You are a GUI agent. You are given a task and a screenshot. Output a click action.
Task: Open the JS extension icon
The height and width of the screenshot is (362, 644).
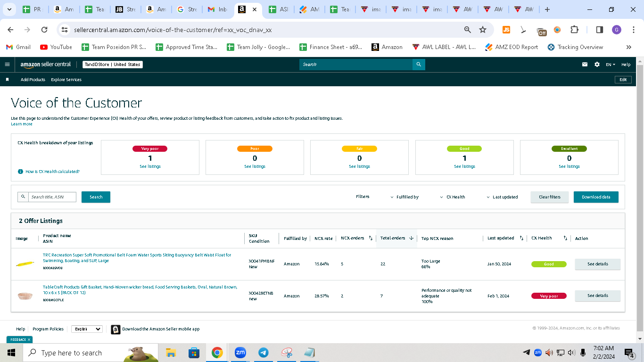[x=506, y=30]
